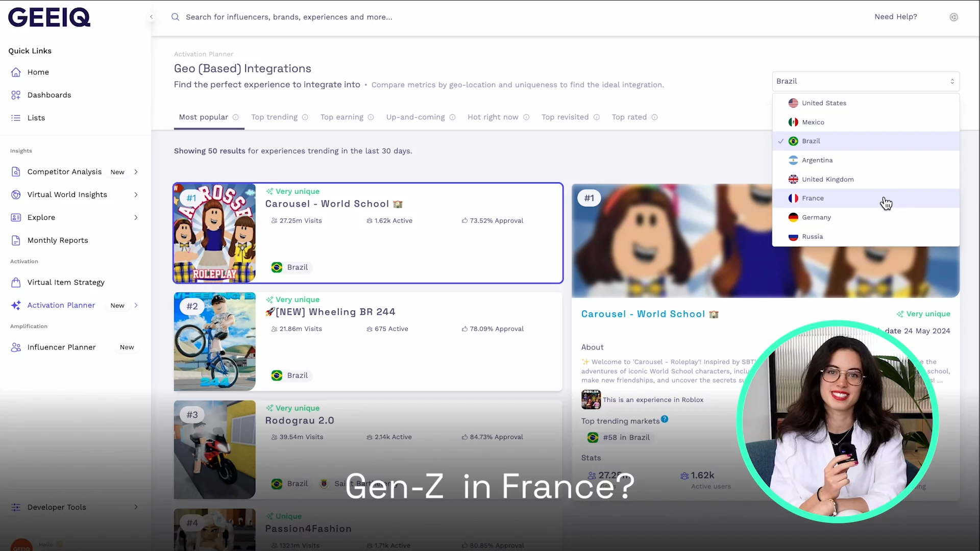Select United States from country list
Image resolution: width=980 pixels, height=551 pixels.
pyautogui.click(x=866, y=103)
